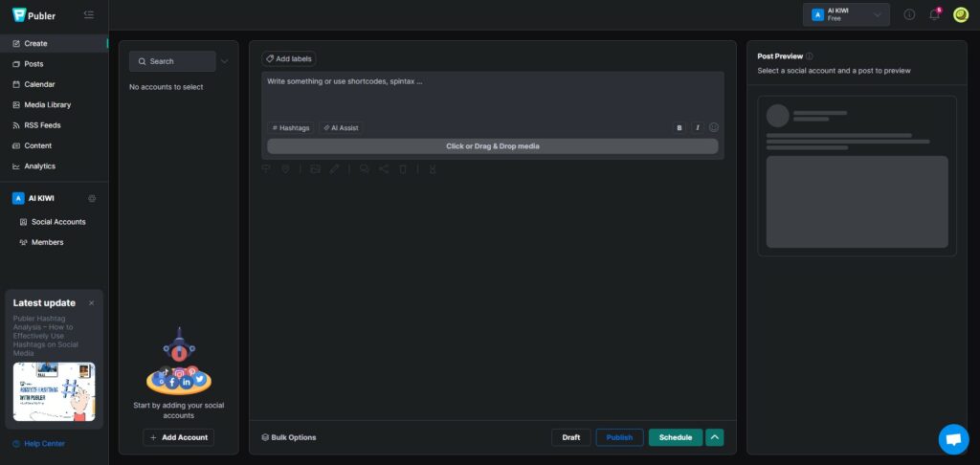The width and height of the screenshot is (980, 465).
Task: Navigate to RSS Feeds
Action: pos(54,125)
